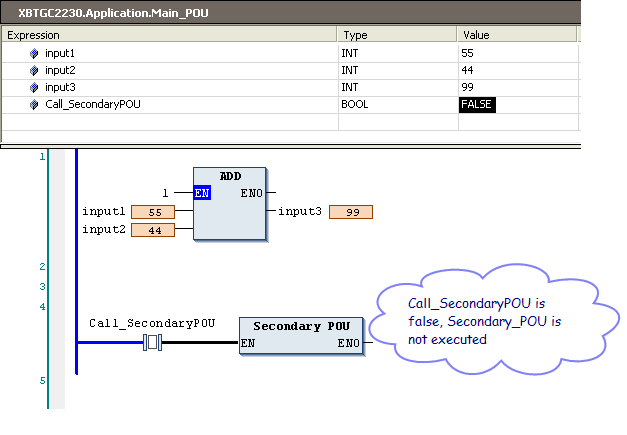
Task: Select the input2 expression row
Action: [291, 70]
